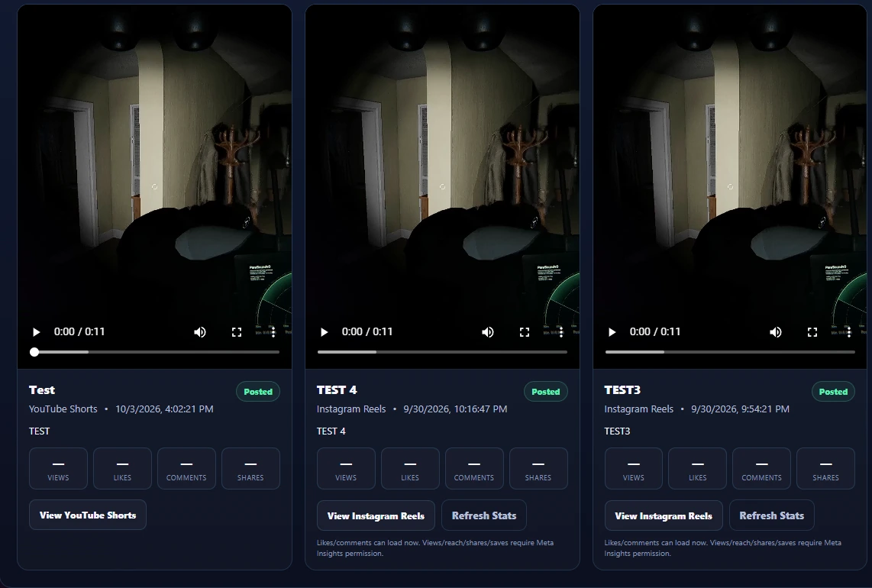Mute the TEST 4 video volume
The height and width of the screenshot is (588, 872).
tap(488, 332)
